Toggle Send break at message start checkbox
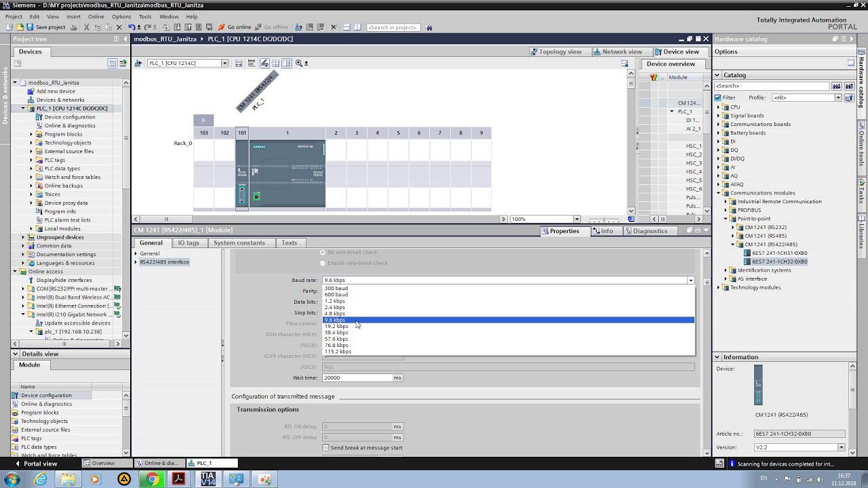The height and width of the screenshot is (488, 868). click(326, 447)
